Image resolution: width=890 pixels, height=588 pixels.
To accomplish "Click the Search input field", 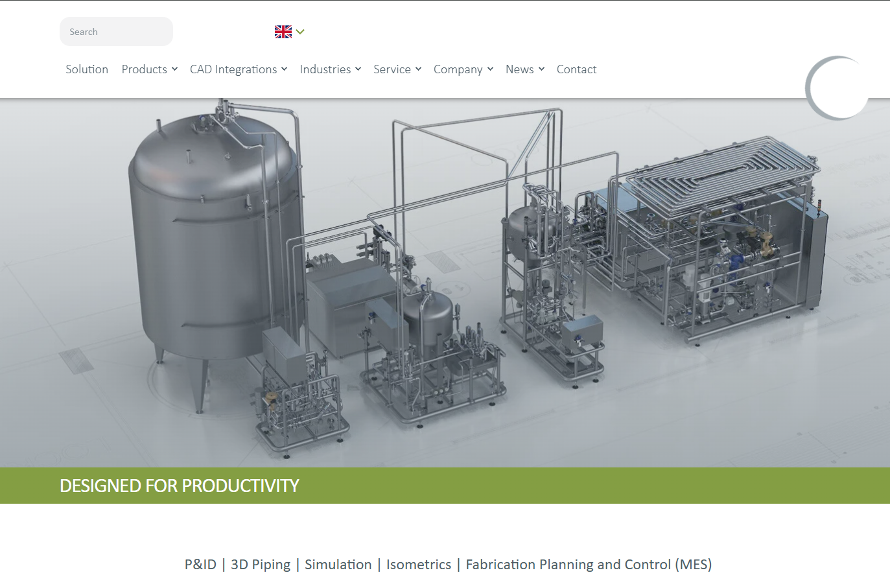I will point(116,32).
